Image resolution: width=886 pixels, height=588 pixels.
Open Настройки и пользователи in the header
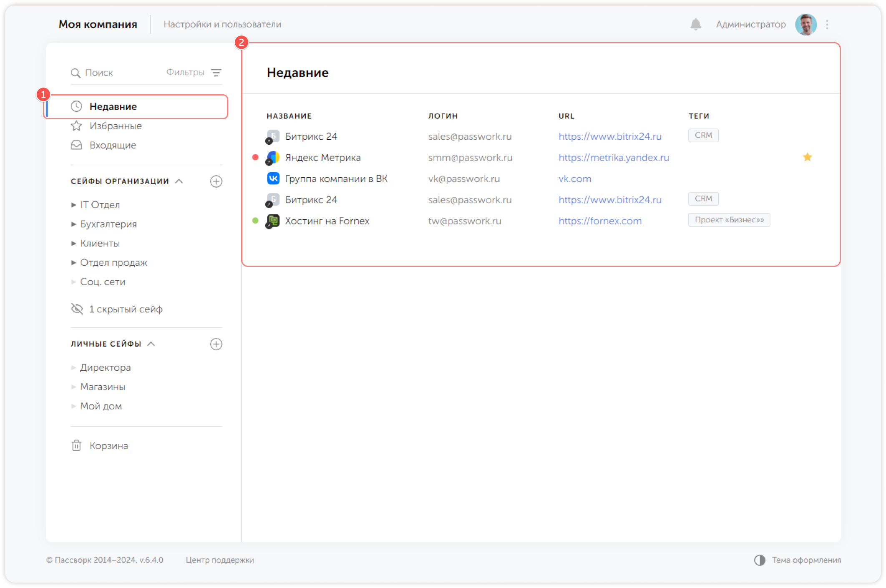(x=222, y=24)
